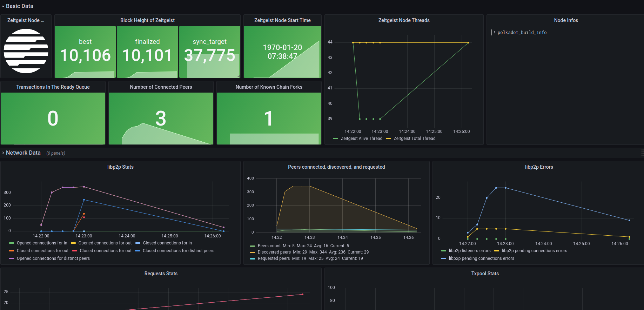Grab the Network Data row drag handle
The width and height of the screenshot is (644, 310).
point(642,153)
